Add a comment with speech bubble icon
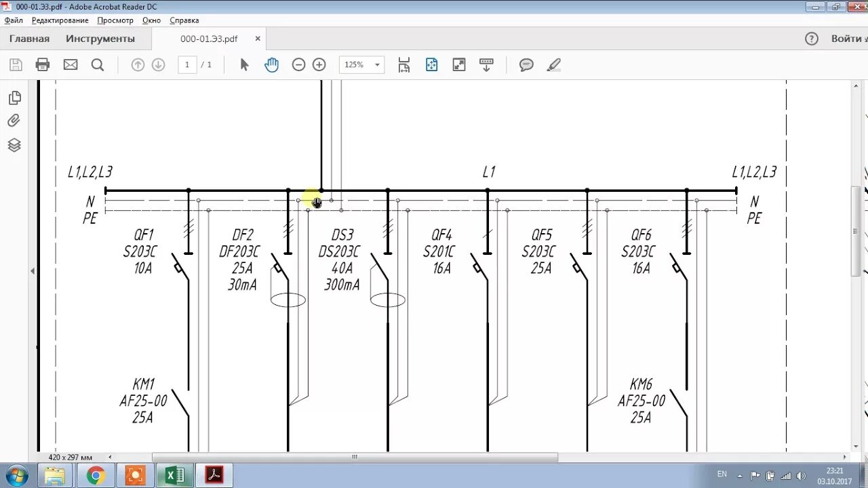This screenshot has width=868, height=488. pos(526,65)
